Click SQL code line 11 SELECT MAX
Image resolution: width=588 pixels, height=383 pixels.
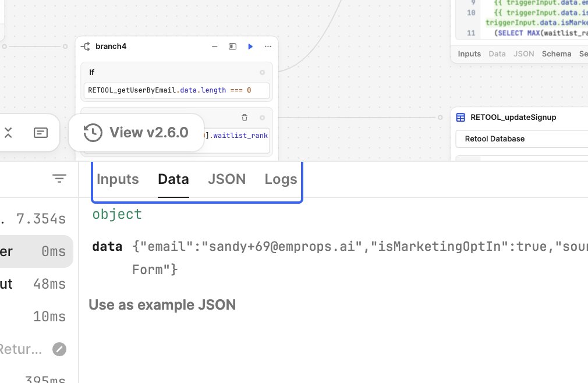point(541,33)
